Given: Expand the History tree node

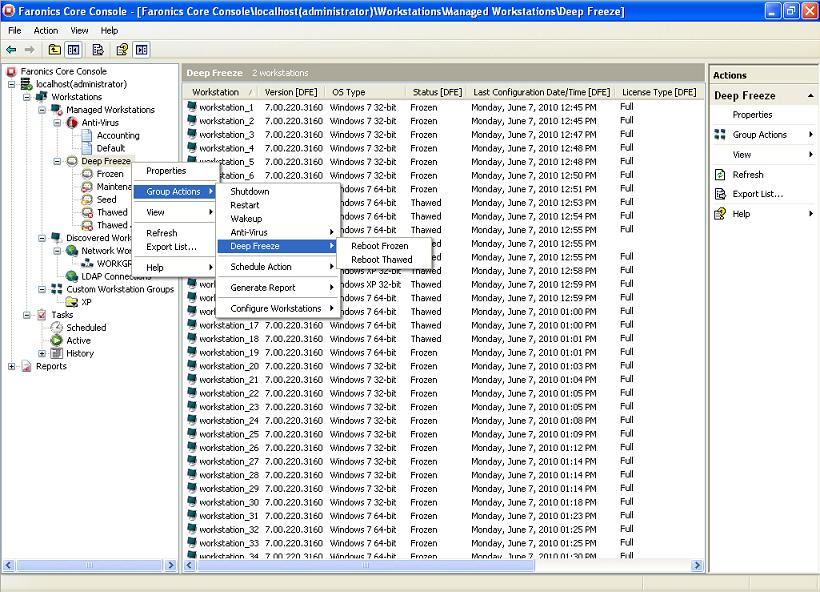Looking at the screenshot, I should pos(42,353).
